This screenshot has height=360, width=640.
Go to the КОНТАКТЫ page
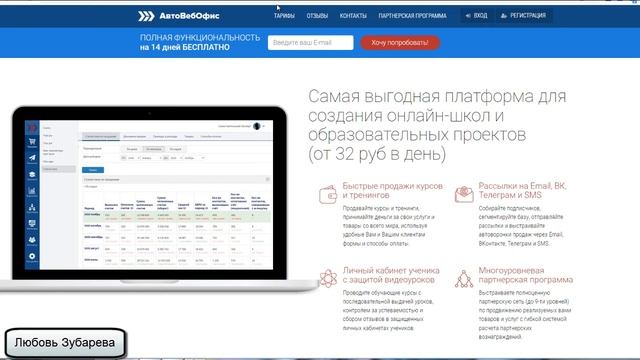353,16
